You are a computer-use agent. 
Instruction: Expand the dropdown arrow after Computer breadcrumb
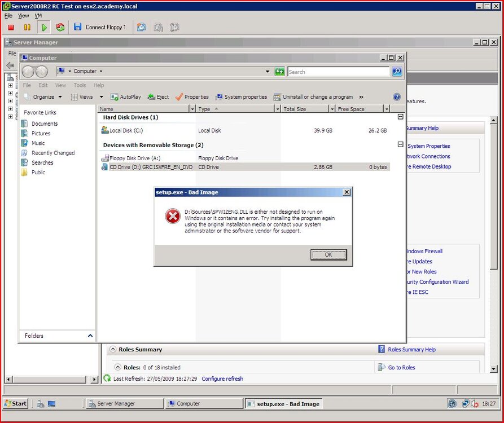point(101,71)
